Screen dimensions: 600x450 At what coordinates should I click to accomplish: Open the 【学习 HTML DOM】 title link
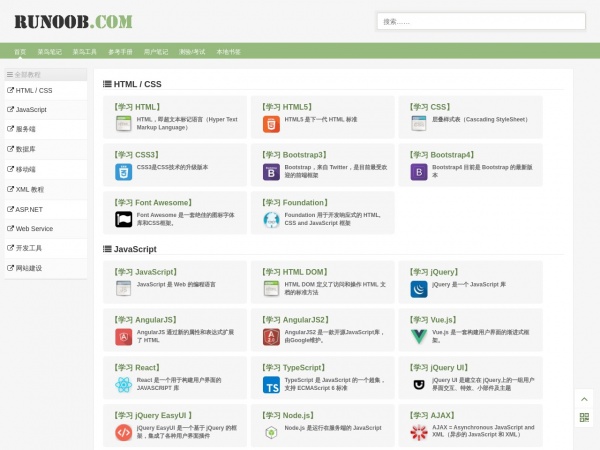coord(295,272)
